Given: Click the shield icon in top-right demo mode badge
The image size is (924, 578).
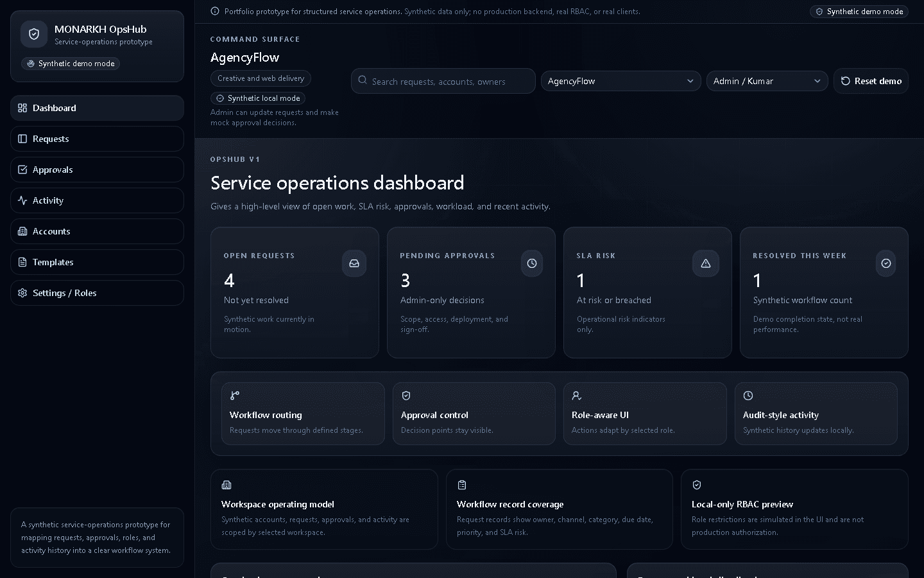Looking at the screenshot, I should pyautogui.click(x=819, y=12).
